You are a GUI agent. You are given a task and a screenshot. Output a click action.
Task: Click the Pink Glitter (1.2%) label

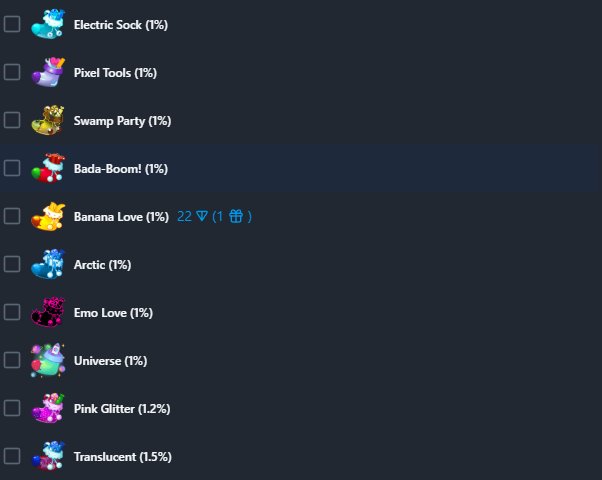click(x=122, y=409)
